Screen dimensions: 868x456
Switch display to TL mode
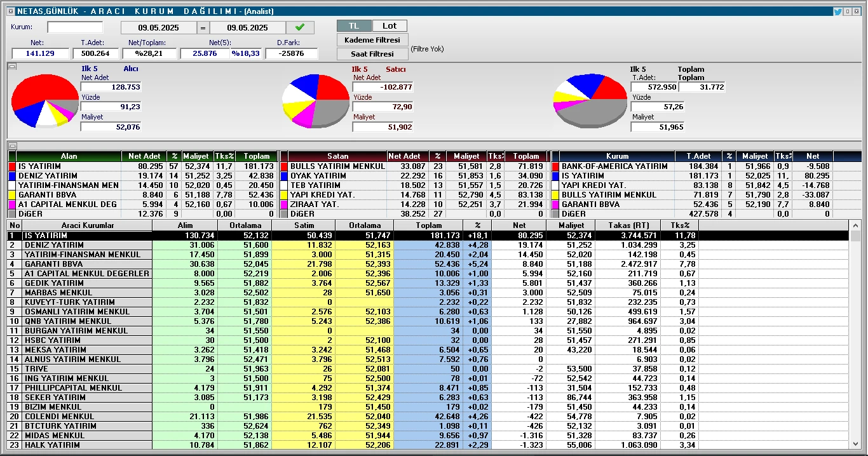point(354,25)
